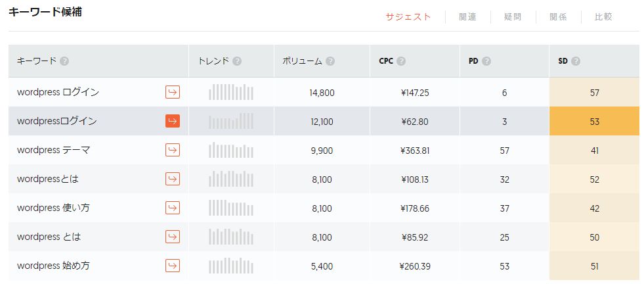Click highlighted arrow icon for 'wordpressログイン' row
The image size is (644, 284).
[x=173, y=122]
